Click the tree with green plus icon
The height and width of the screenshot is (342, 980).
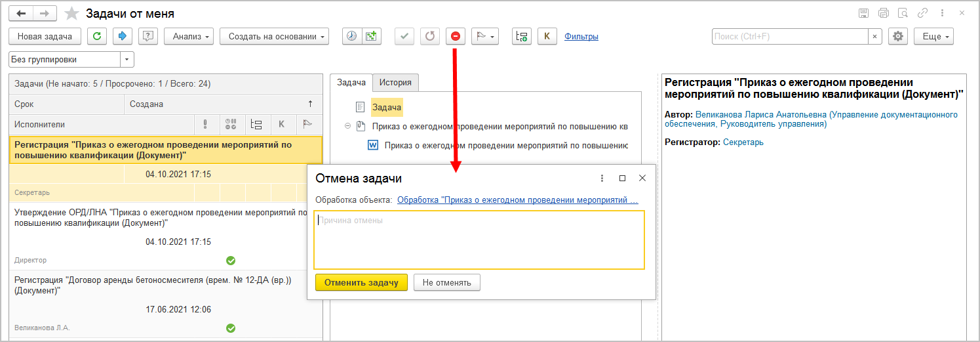click(x=521, y=37)
